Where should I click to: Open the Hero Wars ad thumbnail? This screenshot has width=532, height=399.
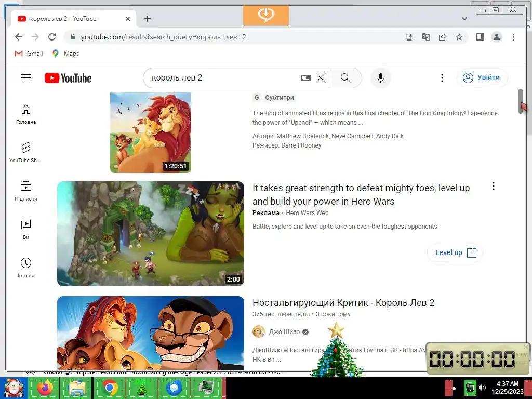point(151,234)
